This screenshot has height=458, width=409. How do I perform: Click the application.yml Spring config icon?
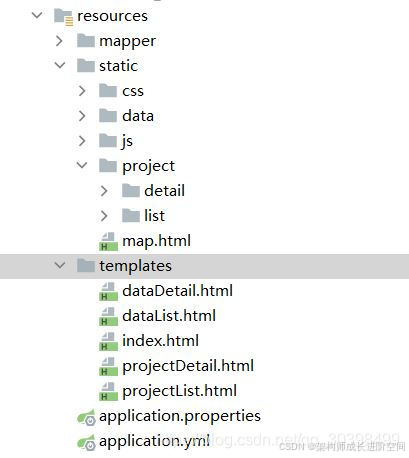tap(86, 443)
